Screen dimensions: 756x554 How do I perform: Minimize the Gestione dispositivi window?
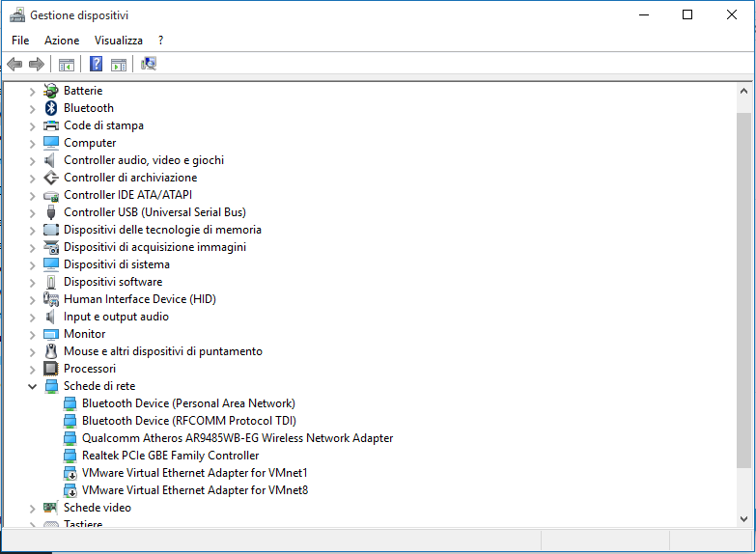pyautogui.click(x=644, y=14)
